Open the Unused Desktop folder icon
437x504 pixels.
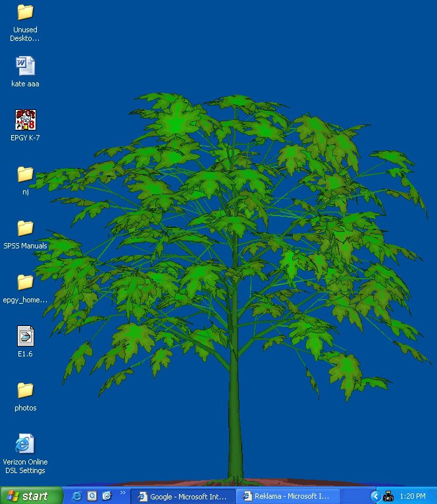[x=25, y=13]
